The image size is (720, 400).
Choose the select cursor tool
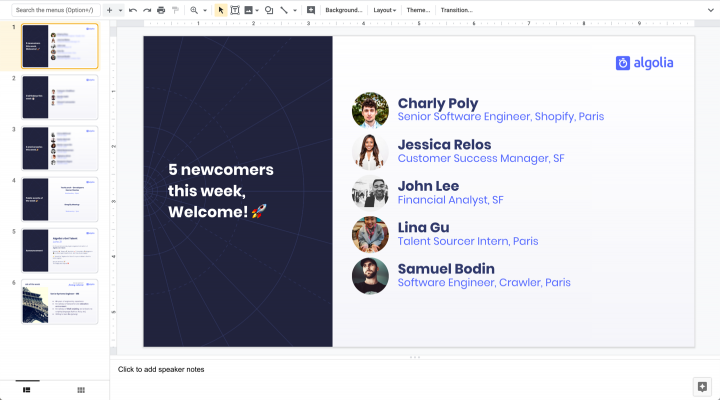221,10
